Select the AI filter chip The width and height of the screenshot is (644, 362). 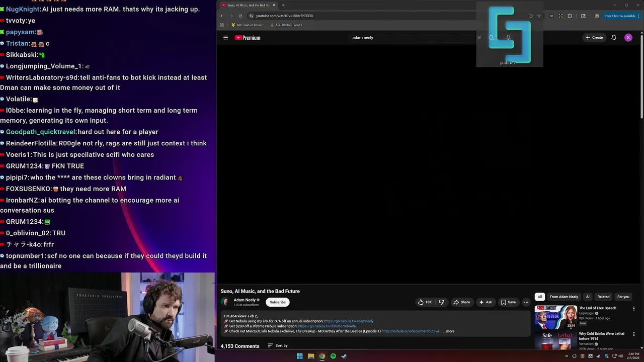coord(588,297)
